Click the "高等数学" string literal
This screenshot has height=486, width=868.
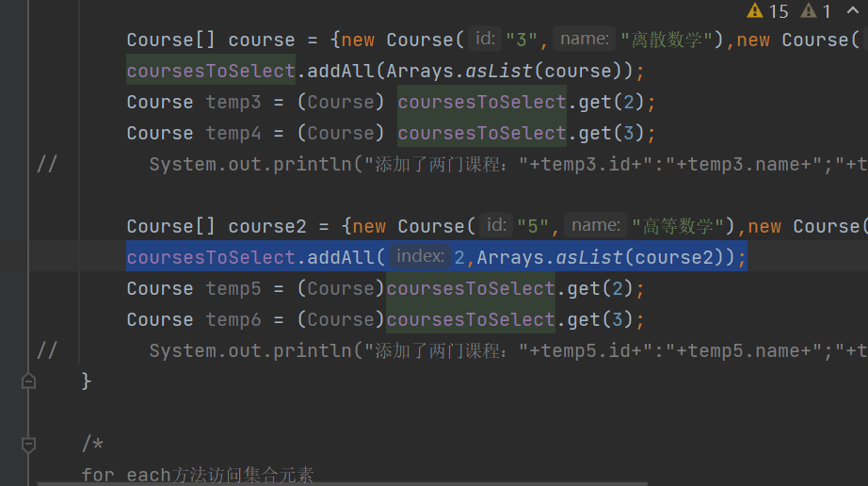coord(681,226)
